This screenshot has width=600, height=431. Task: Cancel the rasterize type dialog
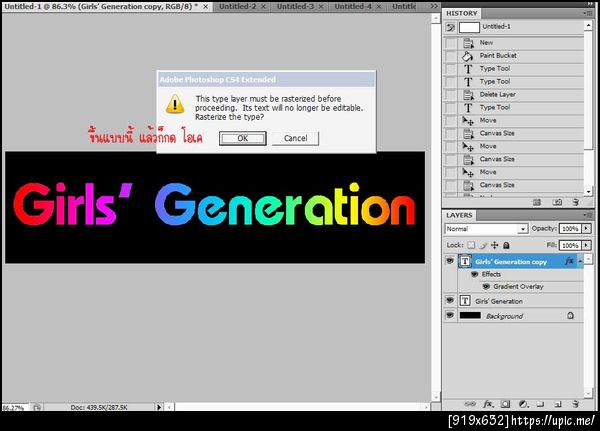point(295,138)
